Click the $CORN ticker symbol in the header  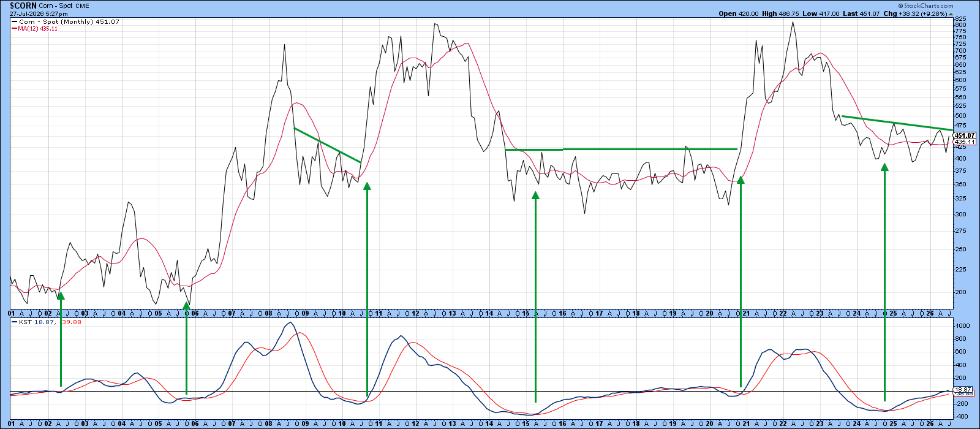[22, 5]
